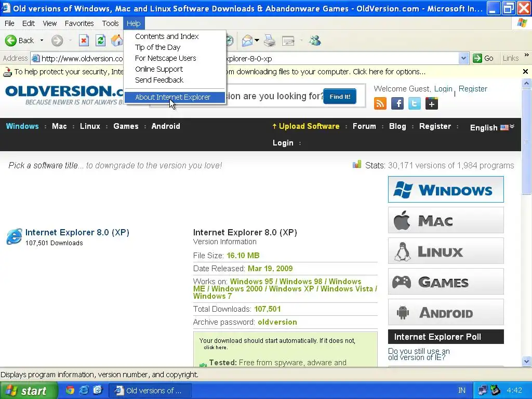Click the 'click here' download link

pos(216,348)
